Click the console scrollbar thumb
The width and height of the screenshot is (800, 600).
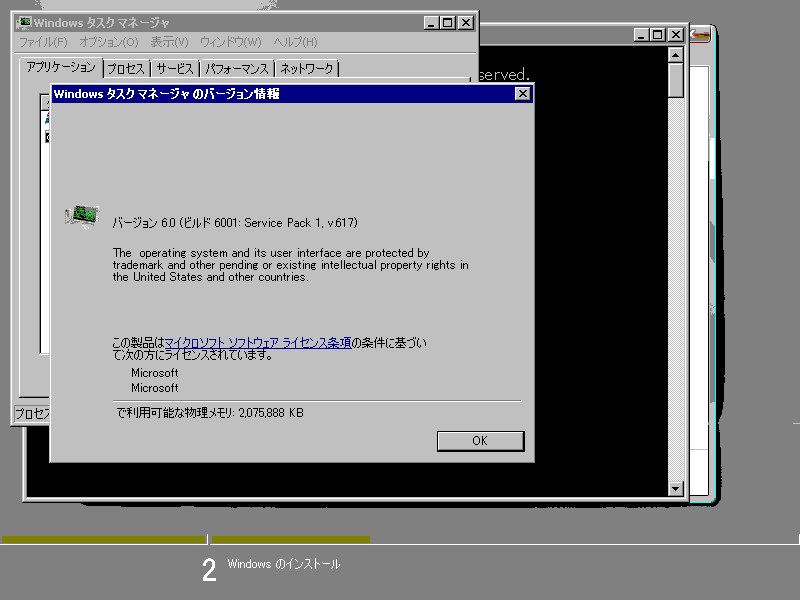[676, 80]
